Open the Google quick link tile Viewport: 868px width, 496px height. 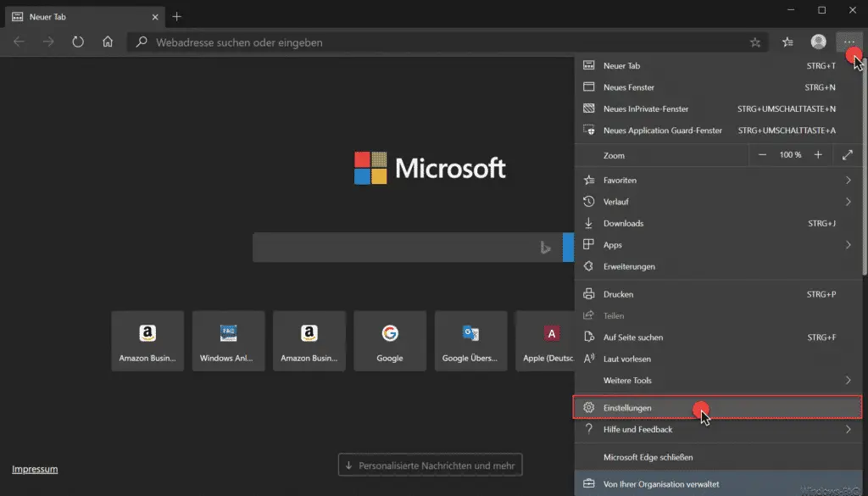tap(390, 341)
